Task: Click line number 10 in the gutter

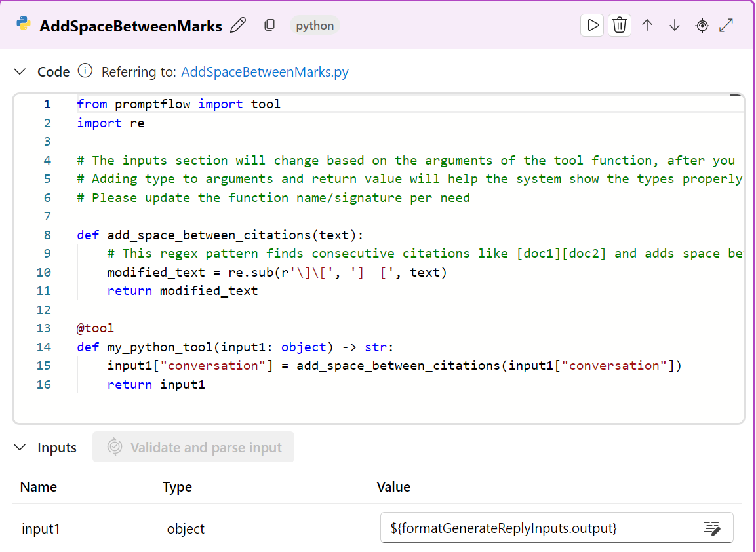Action: pyautogui.click(x=43, y=272)
